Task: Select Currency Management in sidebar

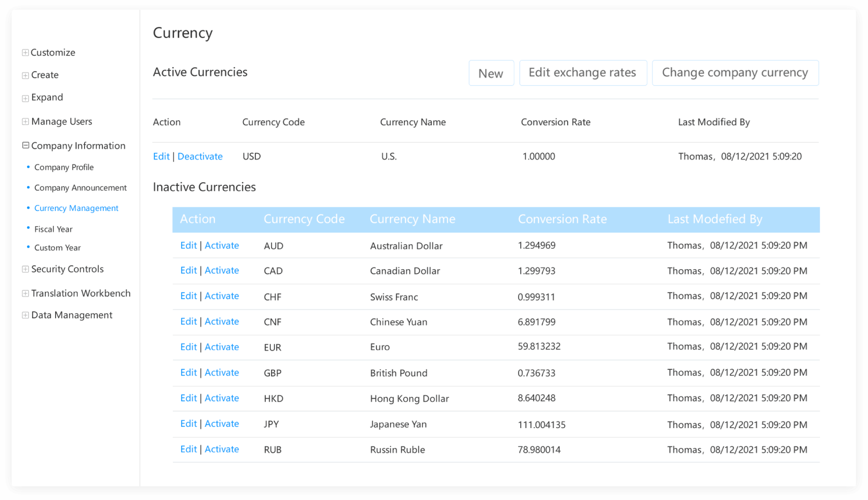Action: pos(76,208)
